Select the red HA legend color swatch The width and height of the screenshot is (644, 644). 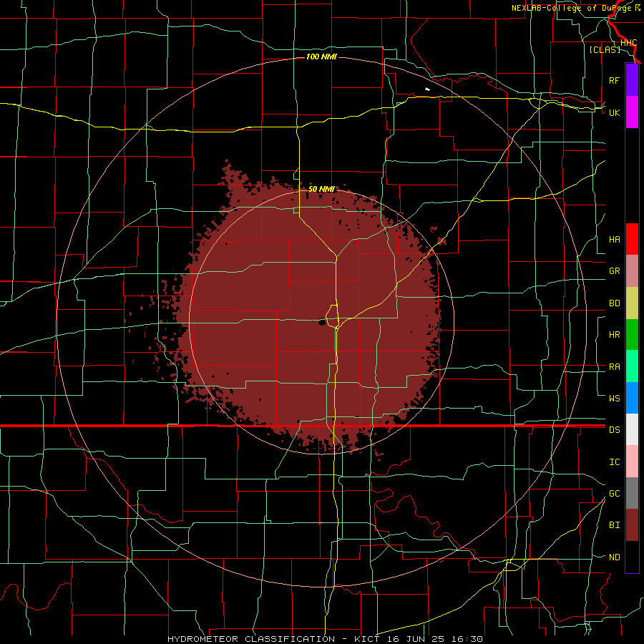[x=632, y=239]
